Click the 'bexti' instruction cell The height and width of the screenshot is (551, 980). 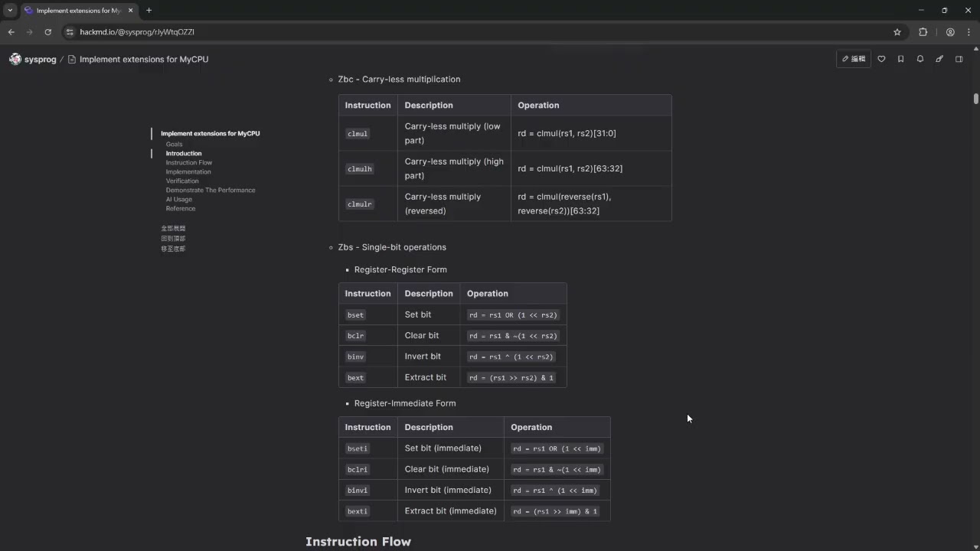[x=357, y=511]
